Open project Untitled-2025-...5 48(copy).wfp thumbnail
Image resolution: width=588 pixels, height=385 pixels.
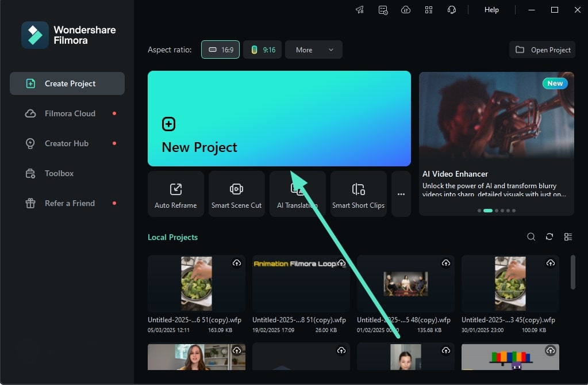coord(406,284)
